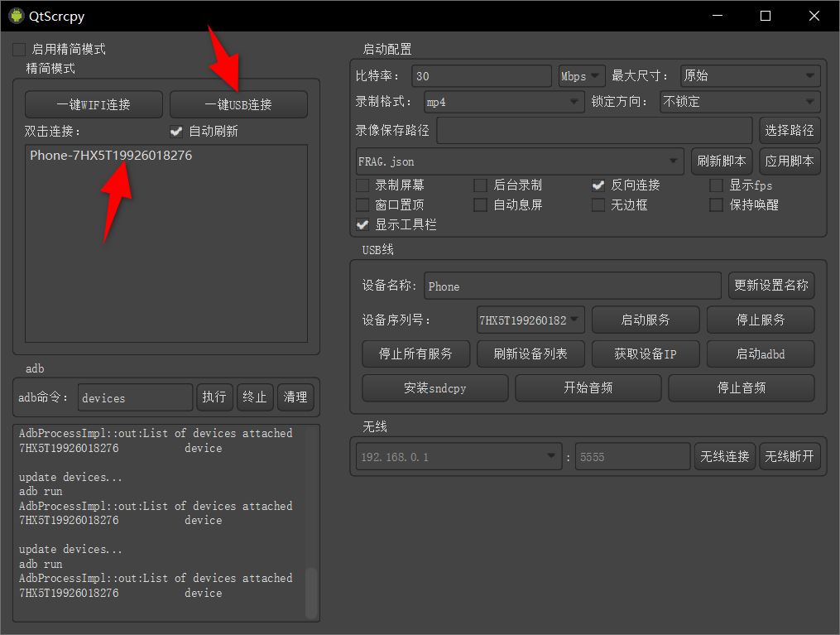Uncheck the 反向连接 reverse connection option
840x635 pixels.
click(598, 185)
